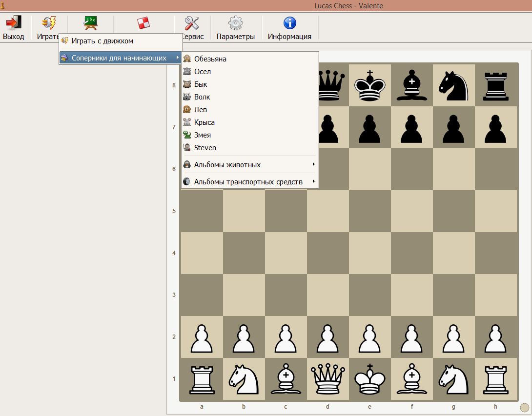Screen dimensions: 532x416
Task: Open the training blackboard toolbar icon
Action: click(91, 23)
